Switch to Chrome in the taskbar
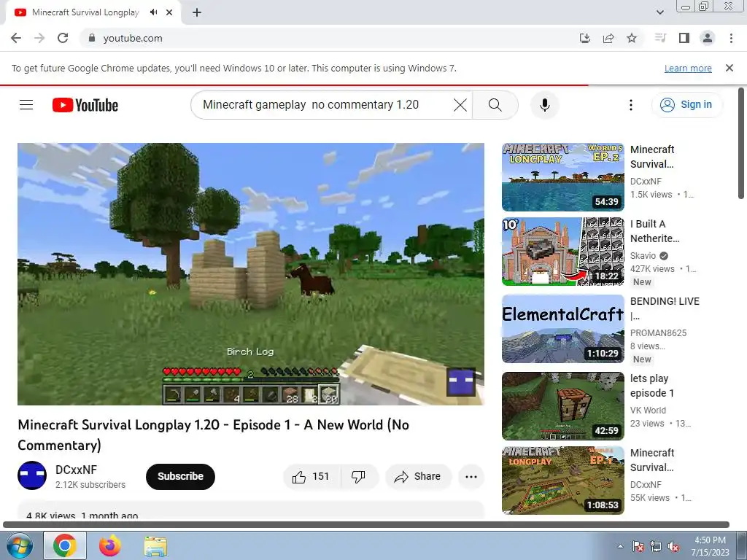 65,545
